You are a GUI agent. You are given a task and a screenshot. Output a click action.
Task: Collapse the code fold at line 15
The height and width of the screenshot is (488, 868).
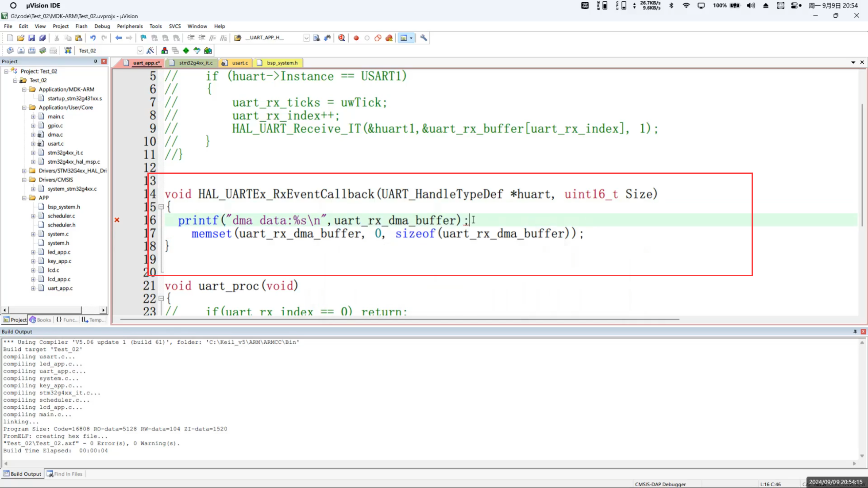click(x=161, y=207)
